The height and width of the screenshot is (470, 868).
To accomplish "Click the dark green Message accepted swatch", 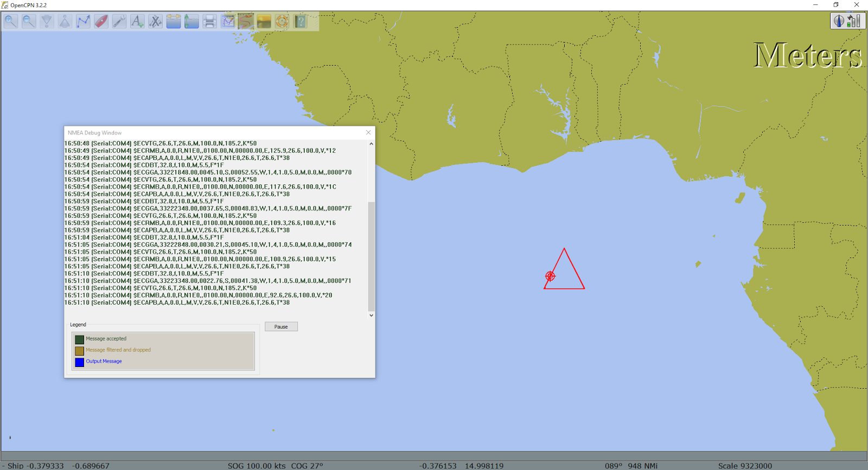I will [80, 339].
